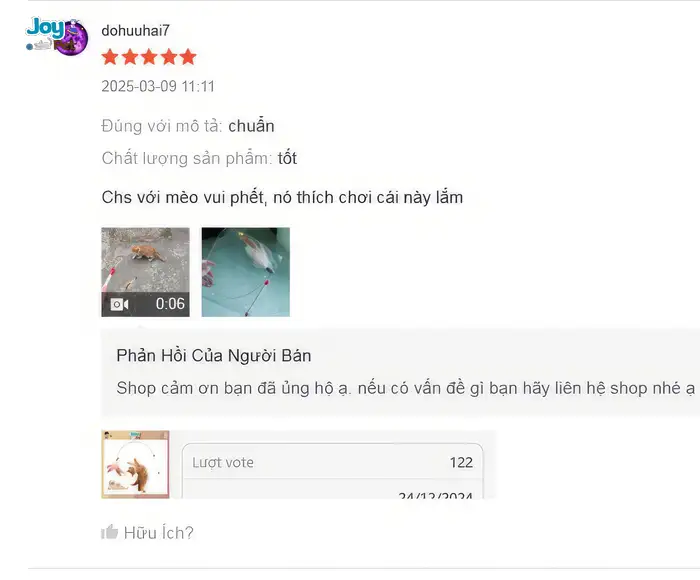Open the feather toy review photo
The width and height of the screenshot is (700, 580).
tap(246, 272)
